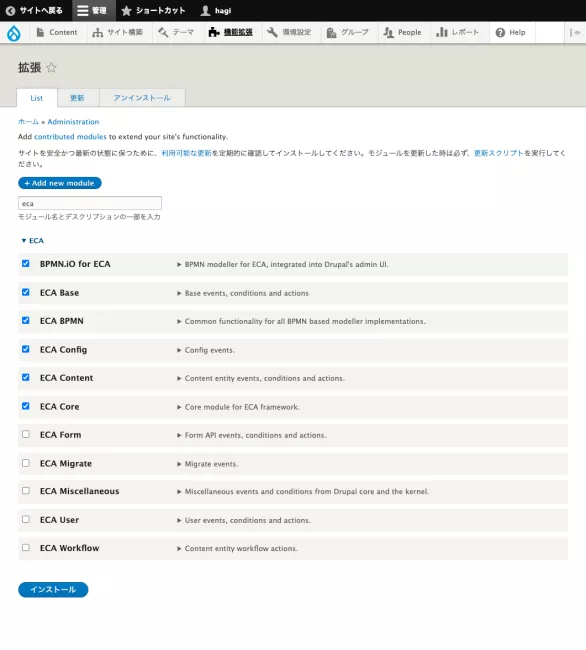The image size is (586, 650).
Task: Click the Drupal drop logo icon
Action: 14,33
